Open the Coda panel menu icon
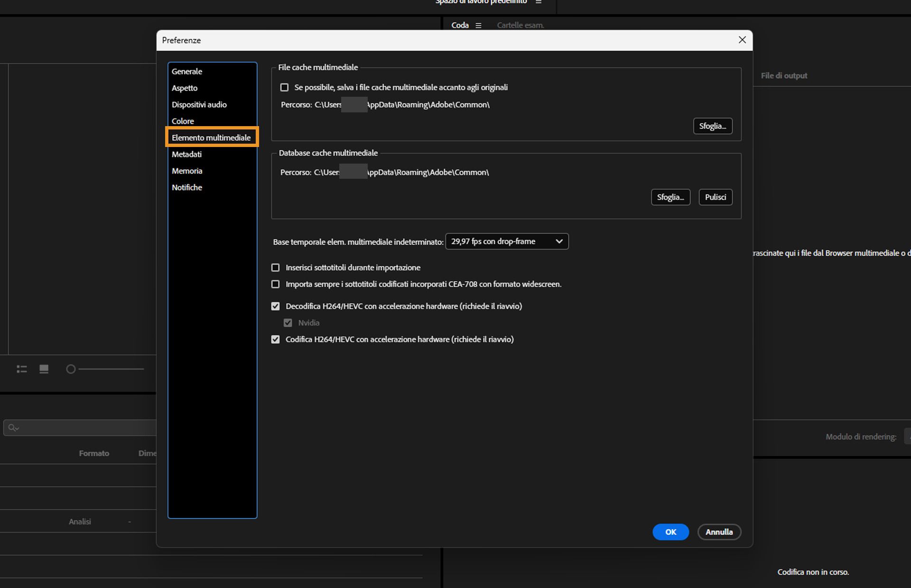This screenshot has width=911, height=588. (478, 26)
